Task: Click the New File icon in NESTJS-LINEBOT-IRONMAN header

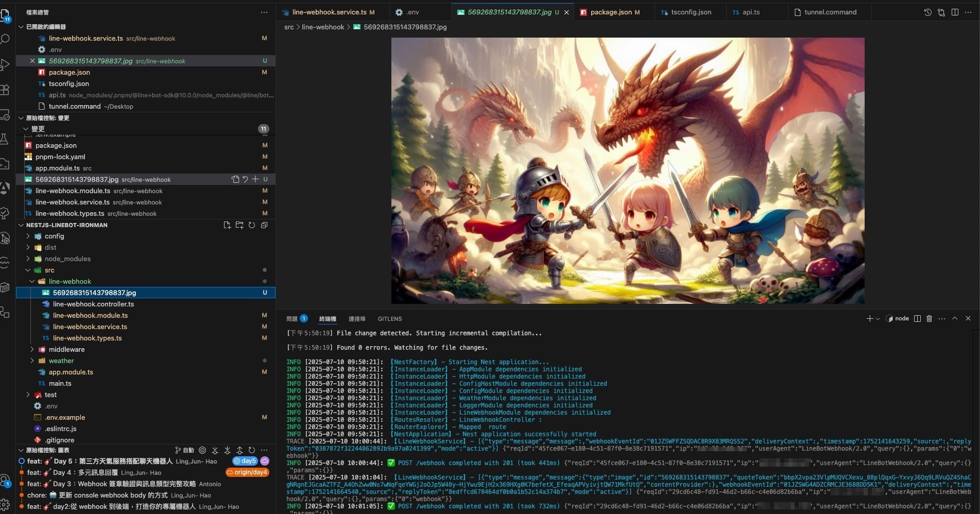Action: click(227, 225)
